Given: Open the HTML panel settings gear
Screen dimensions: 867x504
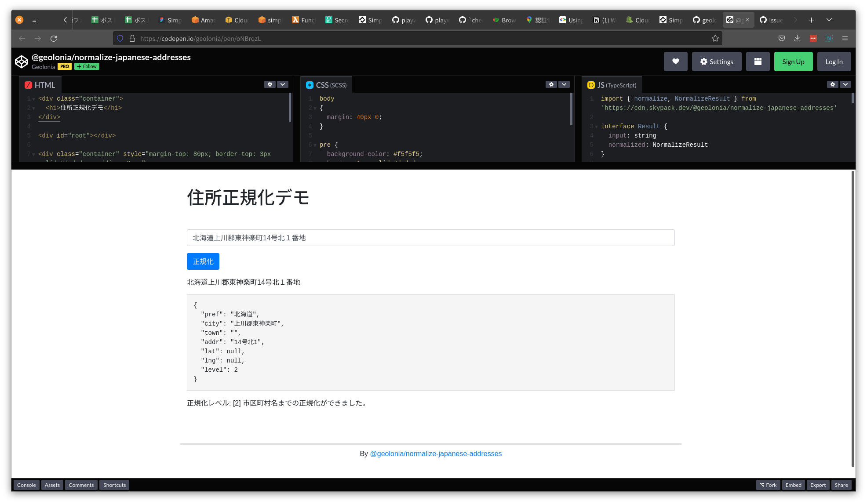Looking at the screenshot, I should pos(270,84).
